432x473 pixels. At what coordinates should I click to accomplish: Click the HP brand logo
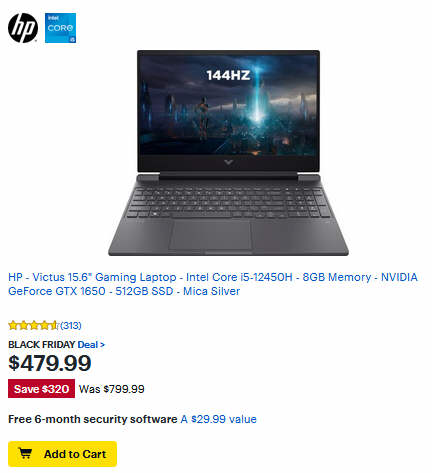coord(23,28)
